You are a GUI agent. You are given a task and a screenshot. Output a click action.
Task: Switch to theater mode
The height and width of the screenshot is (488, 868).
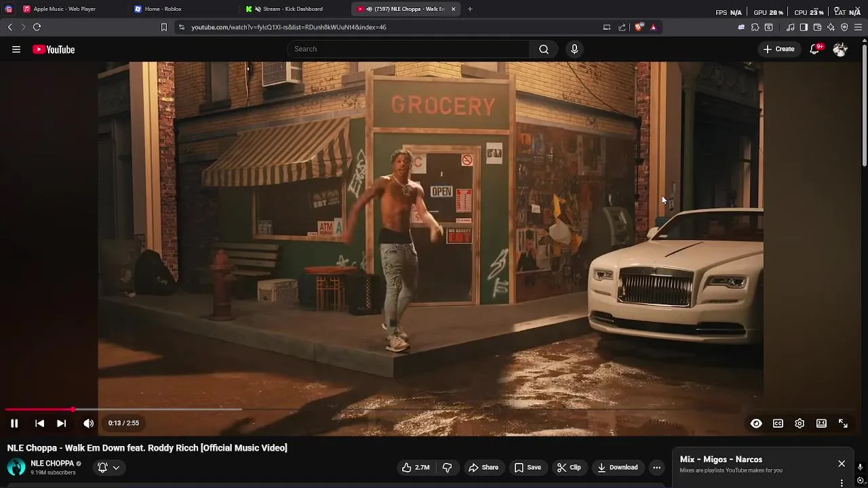click(821, 423)
